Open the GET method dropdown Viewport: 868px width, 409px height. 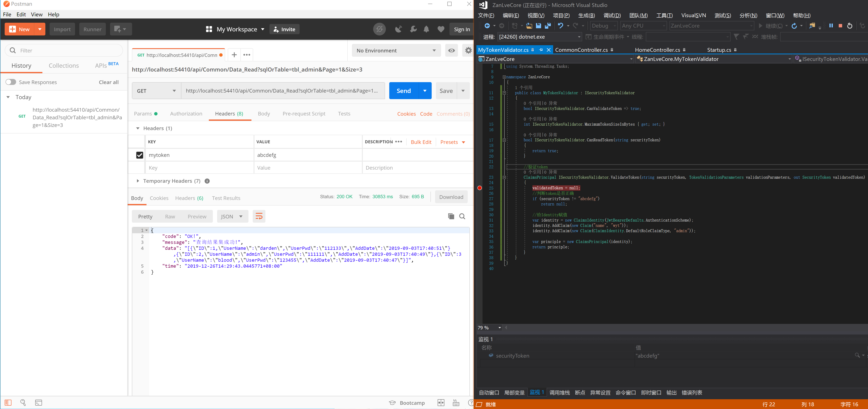(156, 91)
